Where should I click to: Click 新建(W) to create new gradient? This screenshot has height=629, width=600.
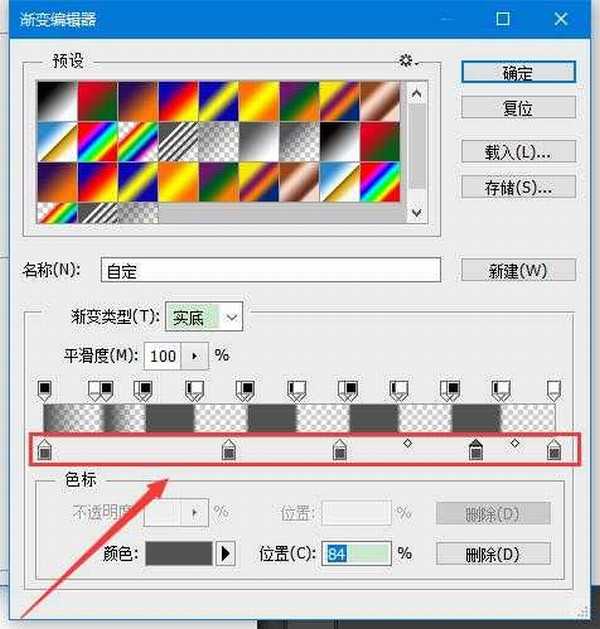[x=518, y=270]
